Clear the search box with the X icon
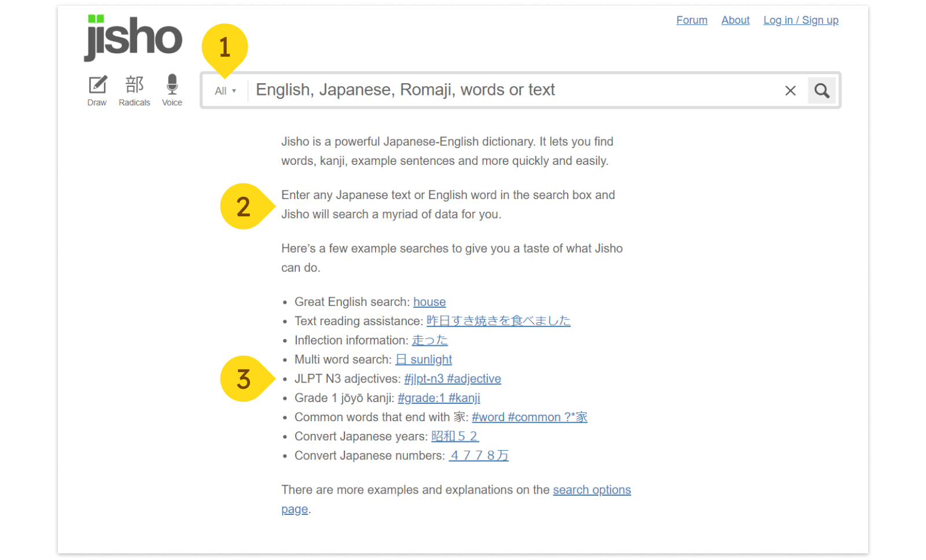The image size is (926, 560). coord(791,91)
